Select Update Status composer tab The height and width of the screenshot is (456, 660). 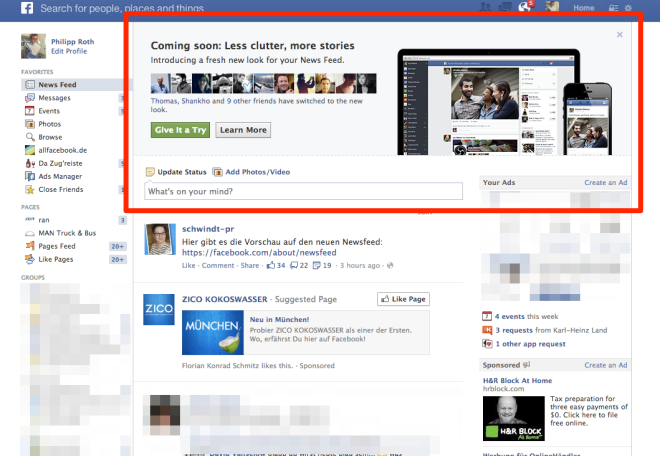click(x=176, y=172)
